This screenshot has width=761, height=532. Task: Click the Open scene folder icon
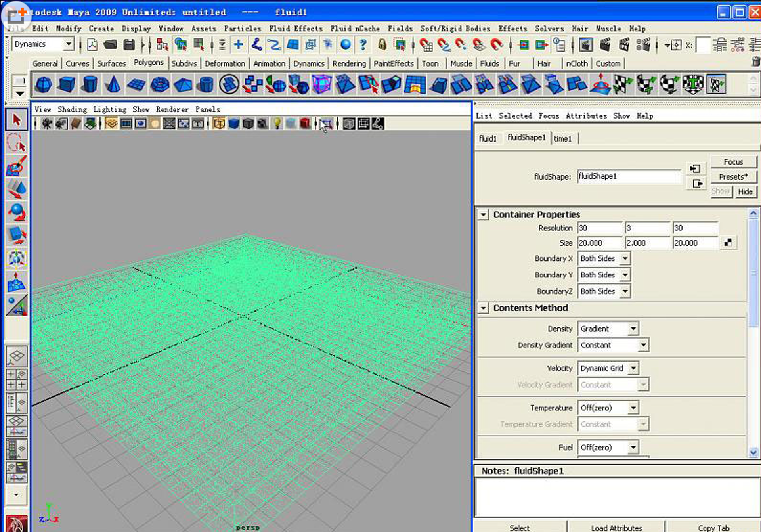pos(110,44)
